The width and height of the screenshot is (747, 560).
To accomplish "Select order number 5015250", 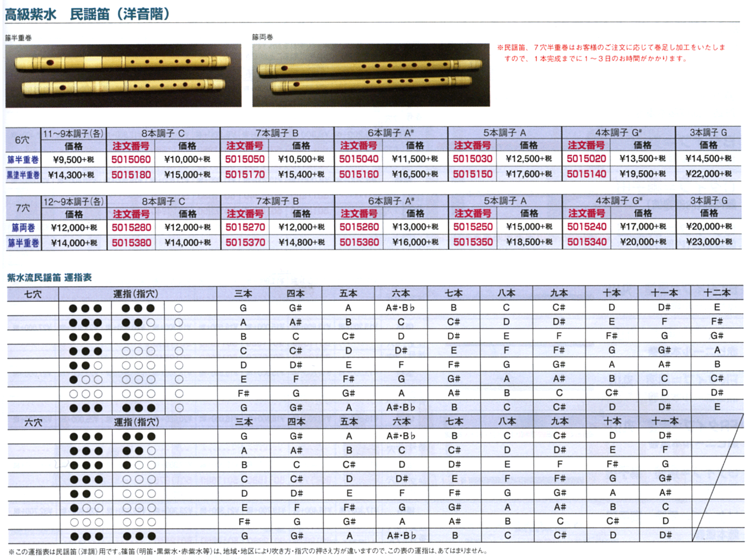I will point(473,226).
